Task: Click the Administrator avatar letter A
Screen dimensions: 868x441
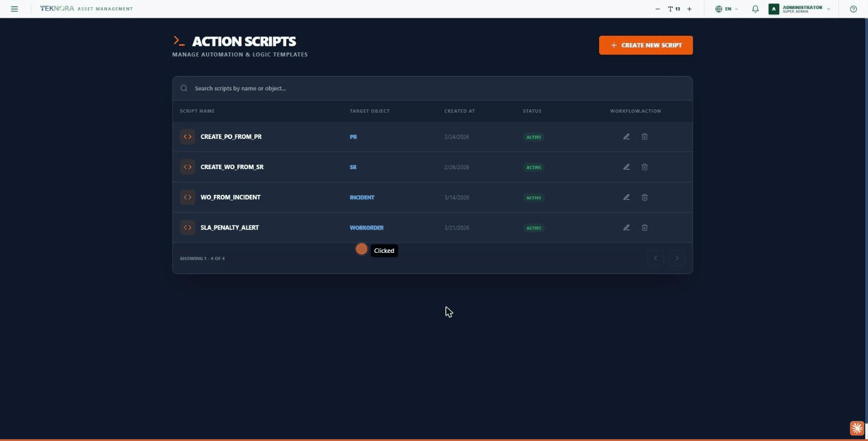Action: coord(774,9)
